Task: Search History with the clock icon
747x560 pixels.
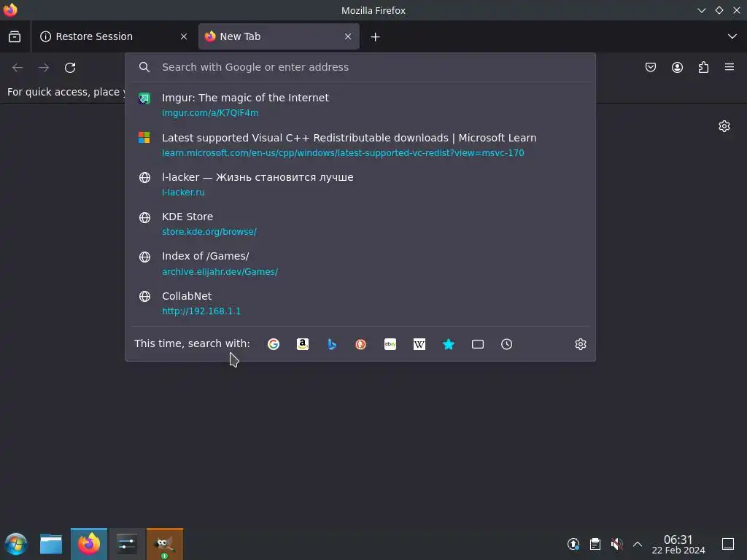Action: (x=506, y=344)
